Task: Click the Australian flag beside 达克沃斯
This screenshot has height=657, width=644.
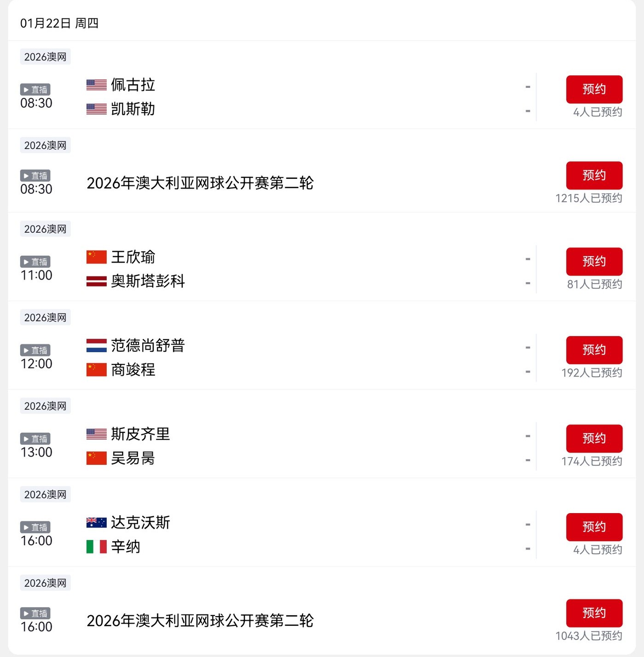Action: click(x=97, y=523)
